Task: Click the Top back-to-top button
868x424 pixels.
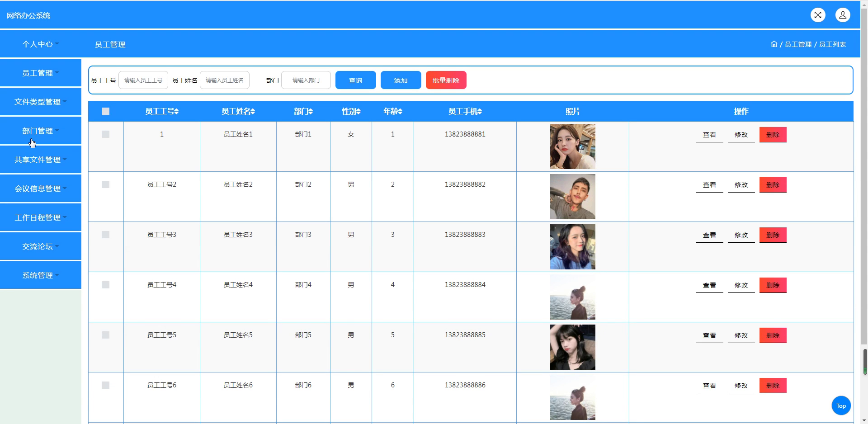Action: click(x=841, y=405)
